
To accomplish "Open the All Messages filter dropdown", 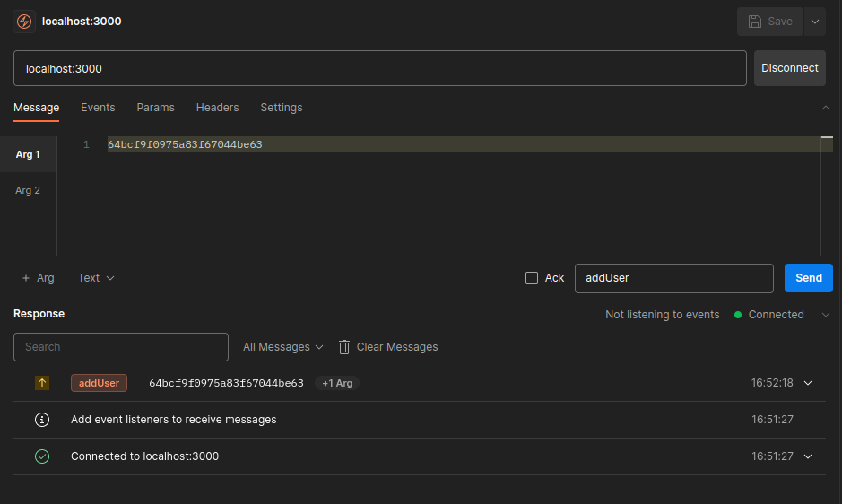I will [x=283, y=347].
